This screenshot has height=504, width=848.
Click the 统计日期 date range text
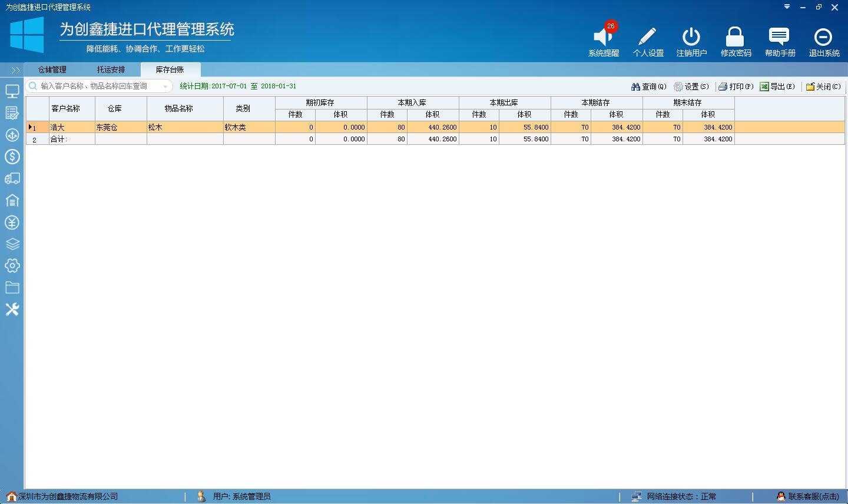coord(238,86)
